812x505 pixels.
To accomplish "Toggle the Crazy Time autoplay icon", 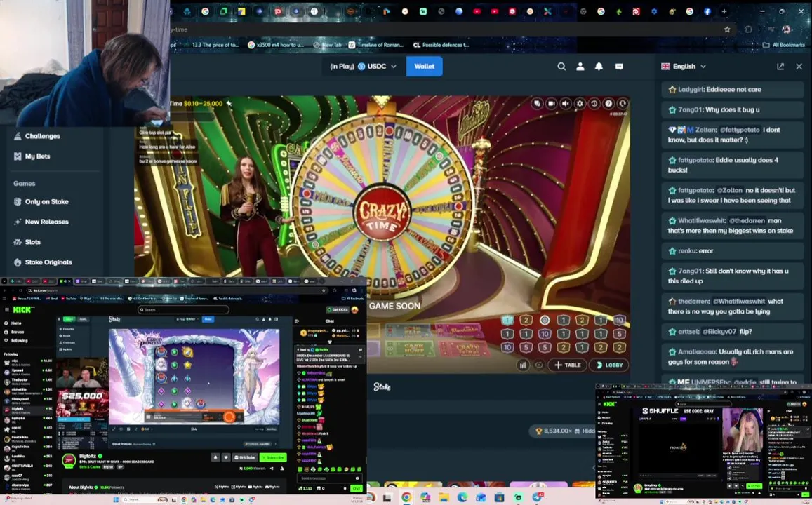I will tap(539, 365).
